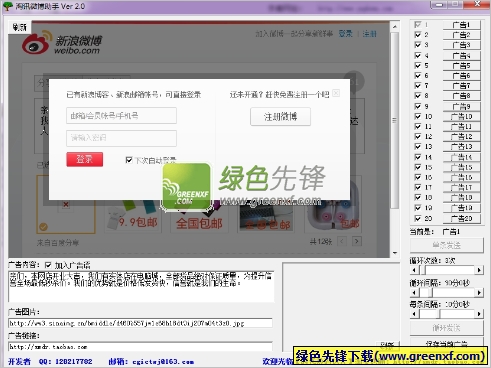The image size is (491, 368).
Task: Click inside the ad content text area
Action: 141,287
